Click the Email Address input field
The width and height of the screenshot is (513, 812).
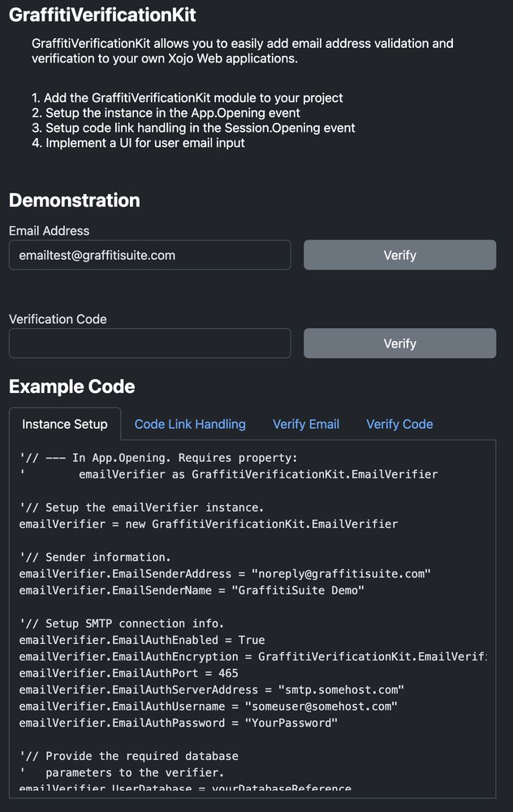click(150, 255)
